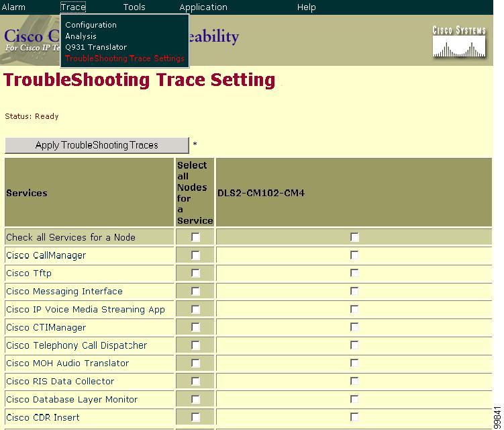Enable Database Layer Monitor on DLS2-CM102-CM4
This screenshot has width=504, height=430.
click(x=354, y=399)
